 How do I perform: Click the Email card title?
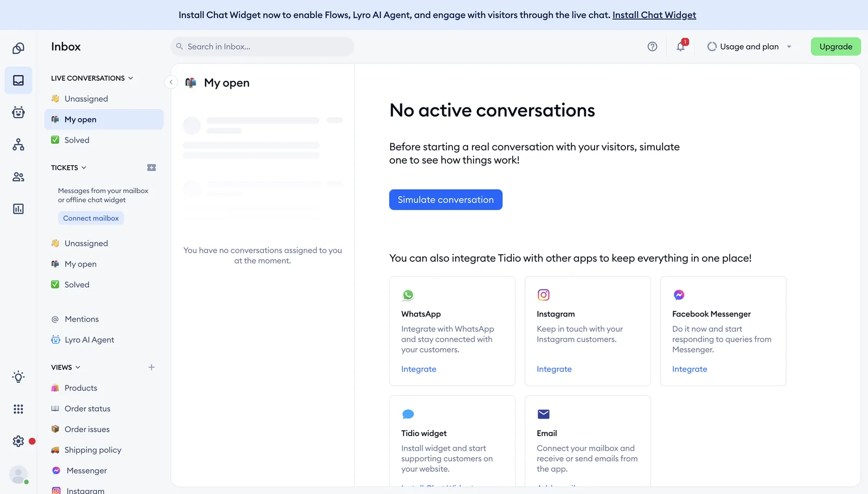[x=547, y=433]
